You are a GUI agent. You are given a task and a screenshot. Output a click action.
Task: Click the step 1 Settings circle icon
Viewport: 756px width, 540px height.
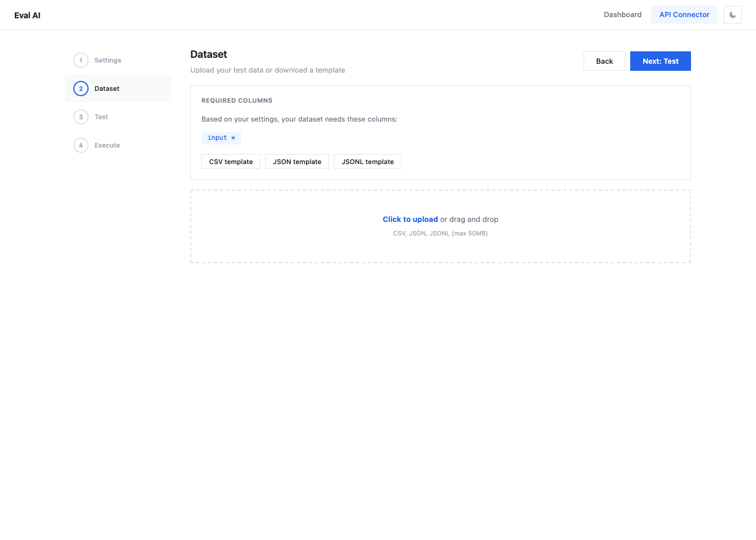tap(81, 60)
